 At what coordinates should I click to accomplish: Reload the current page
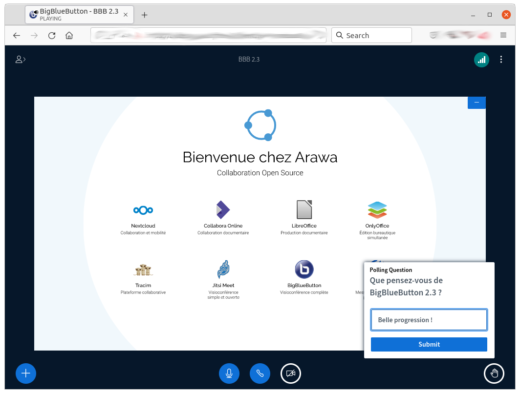pyautogui.click(x=52, y=35)
